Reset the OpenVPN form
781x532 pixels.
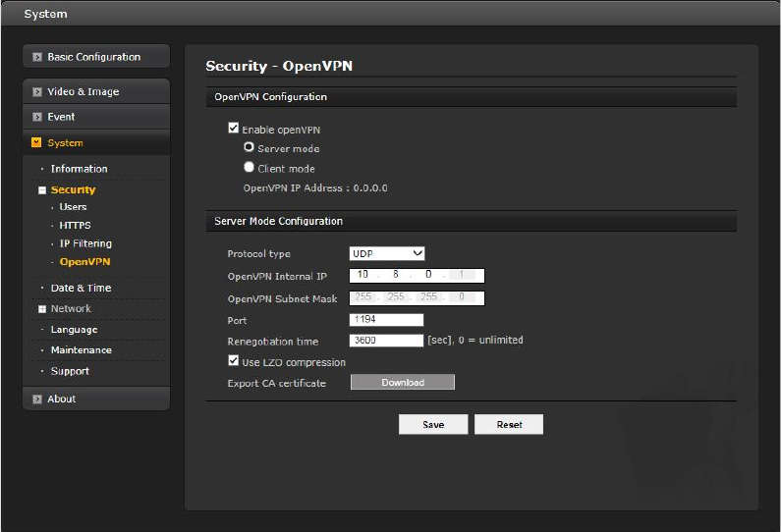click(509, 424)
